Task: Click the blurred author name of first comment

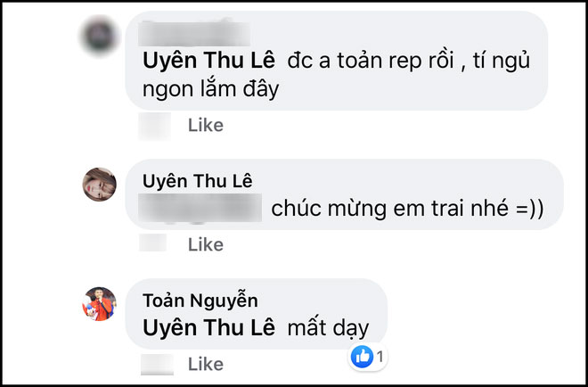Action: pos(194,34)
